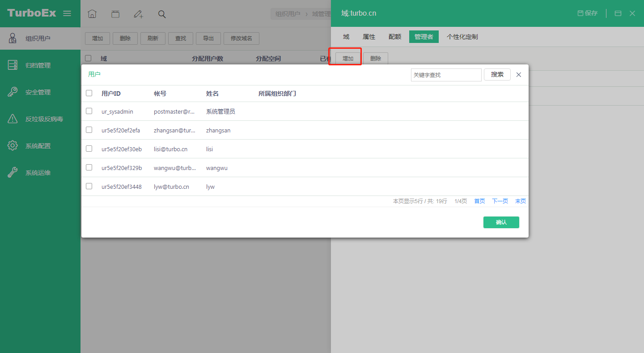
Task: Click the 系统管理员 name cell
Action: pos(220,111)
